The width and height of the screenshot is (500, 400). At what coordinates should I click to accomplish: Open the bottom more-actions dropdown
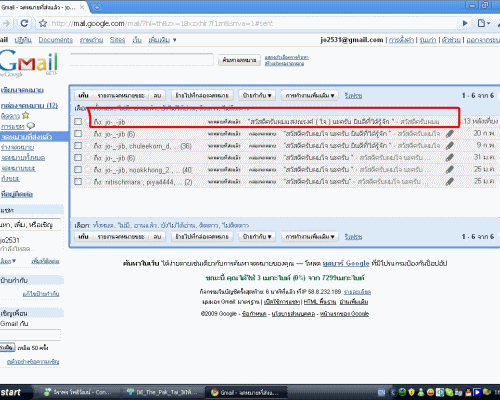(309, 236)
